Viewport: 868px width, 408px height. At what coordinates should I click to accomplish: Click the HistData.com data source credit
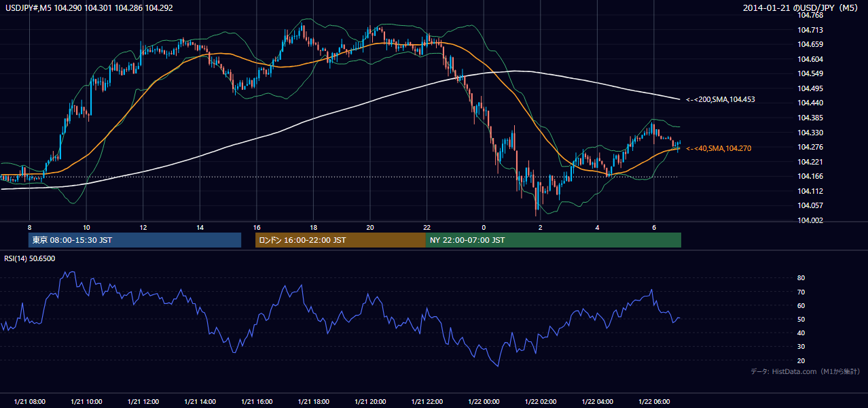click(x=806, y=371)
